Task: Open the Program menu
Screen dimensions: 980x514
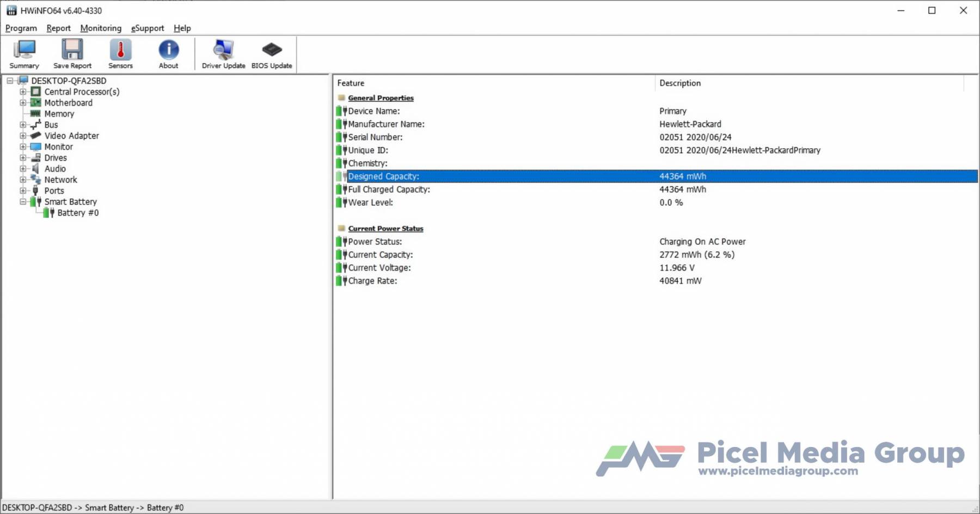Action: point(21,28)
